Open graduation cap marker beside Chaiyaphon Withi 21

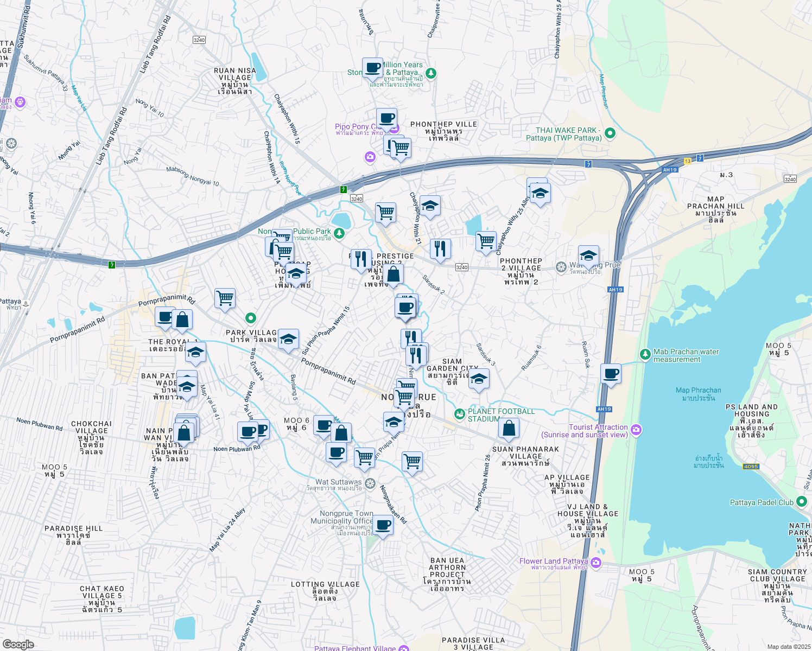point(430,206)
